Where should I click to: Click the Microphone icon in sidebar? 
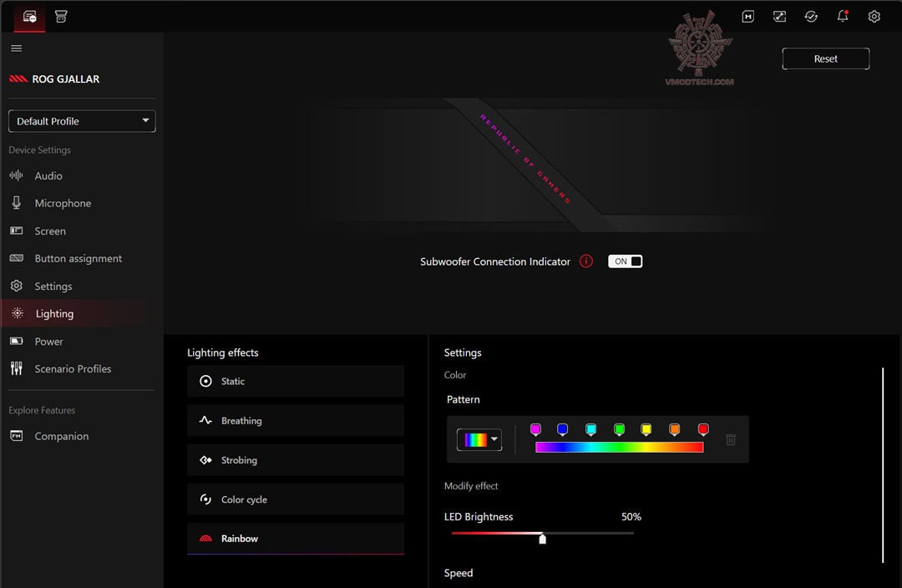17,202
